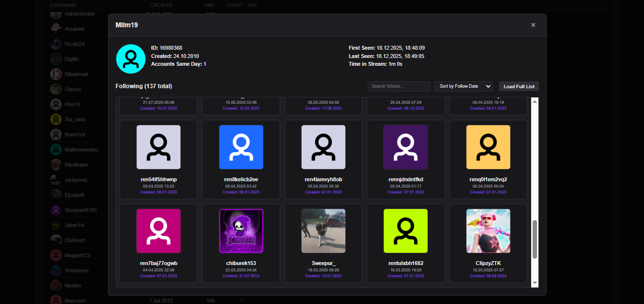Select username renq0l1em2vq2
Image resolution: width=644 pixels, height=304 pixels.
[x=488, y=179]
